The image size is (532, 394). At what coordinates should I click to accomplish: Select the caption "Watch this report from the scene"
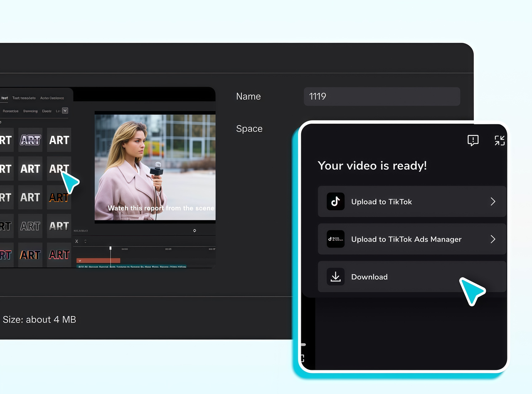coord(161,208)
